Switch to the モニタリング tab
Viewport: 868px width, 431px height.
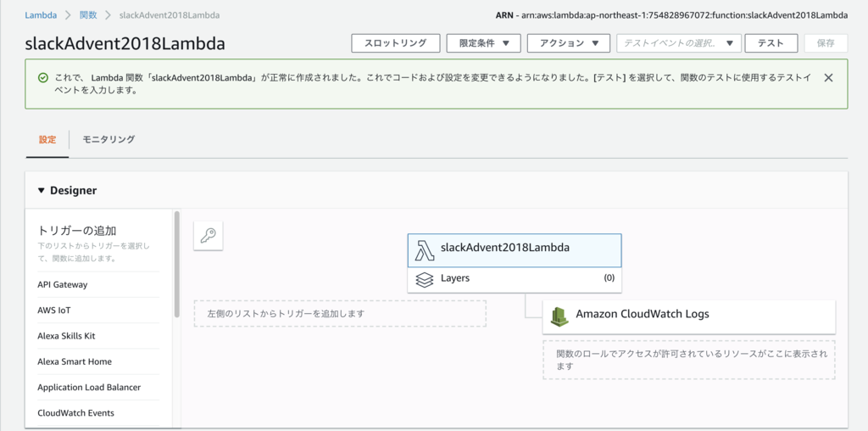108,140
